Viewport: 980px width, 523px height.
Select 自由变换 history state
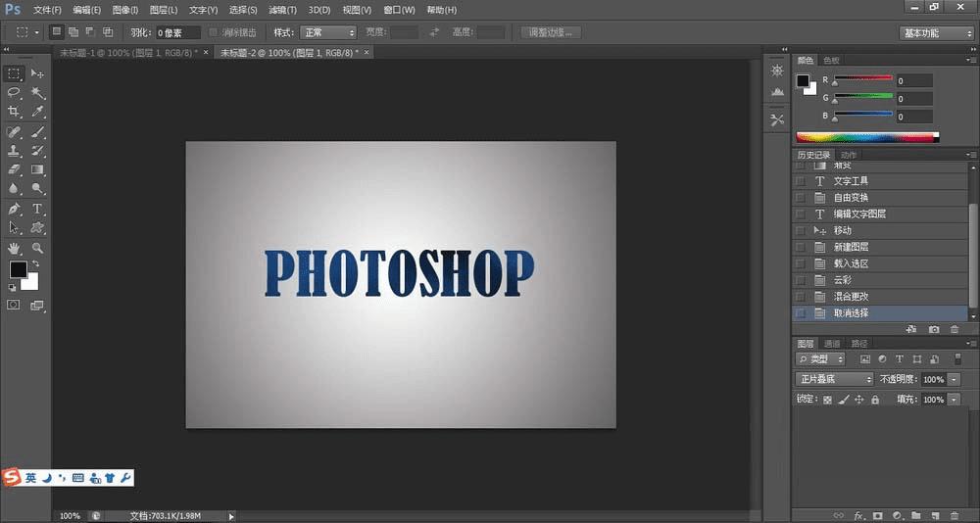tap(851, 198)
